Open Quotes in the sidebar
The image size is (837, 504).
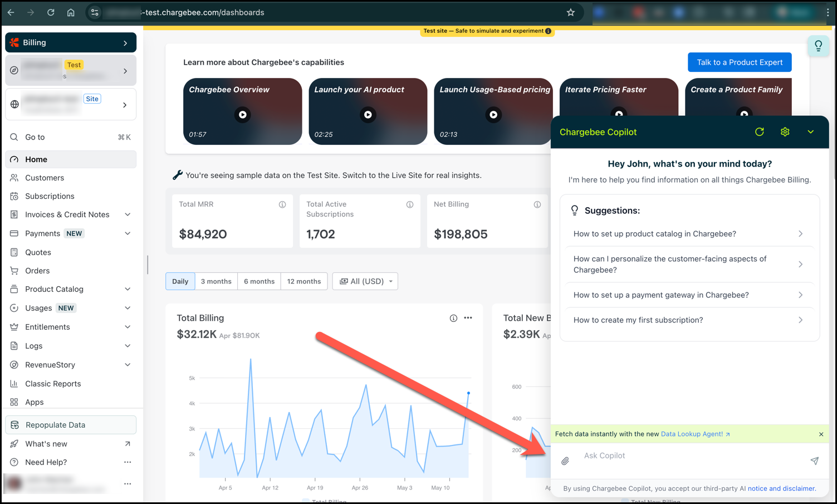[71, 253]
